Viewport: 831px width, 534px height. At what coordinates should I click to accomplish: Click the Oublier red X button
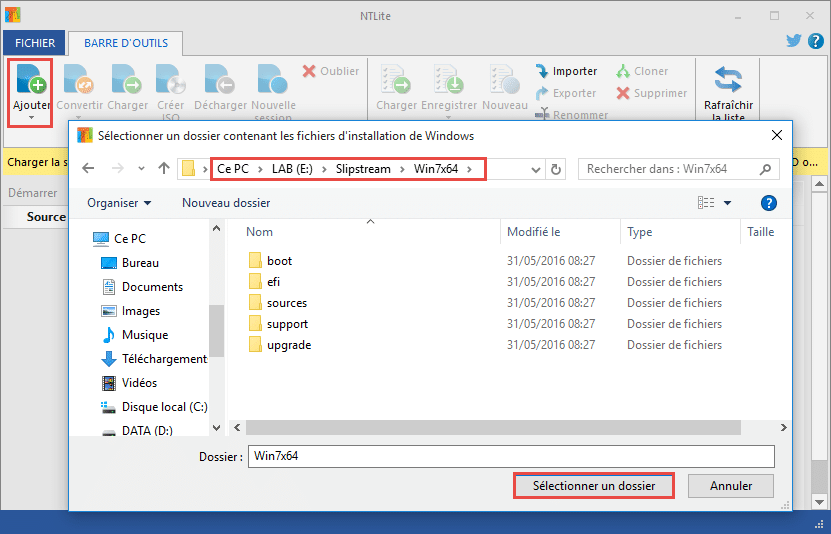coord(331,71)
